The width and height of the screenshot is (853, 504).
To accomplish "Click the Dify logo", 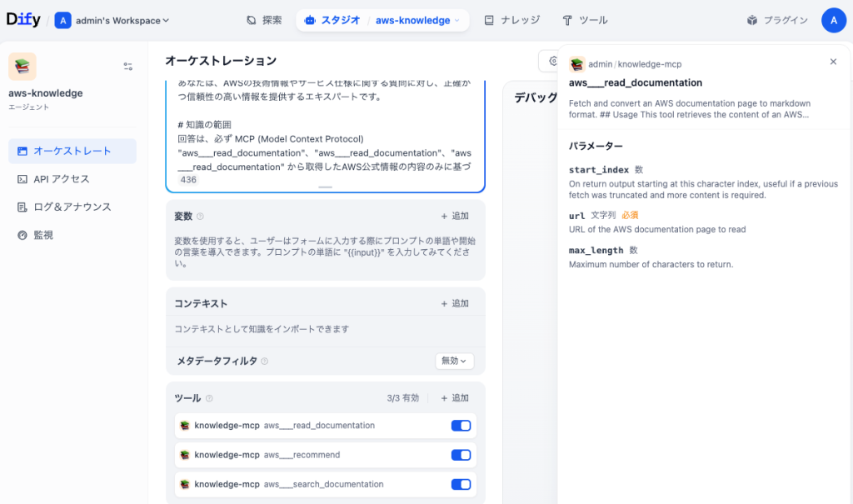I will pos(23,20).
